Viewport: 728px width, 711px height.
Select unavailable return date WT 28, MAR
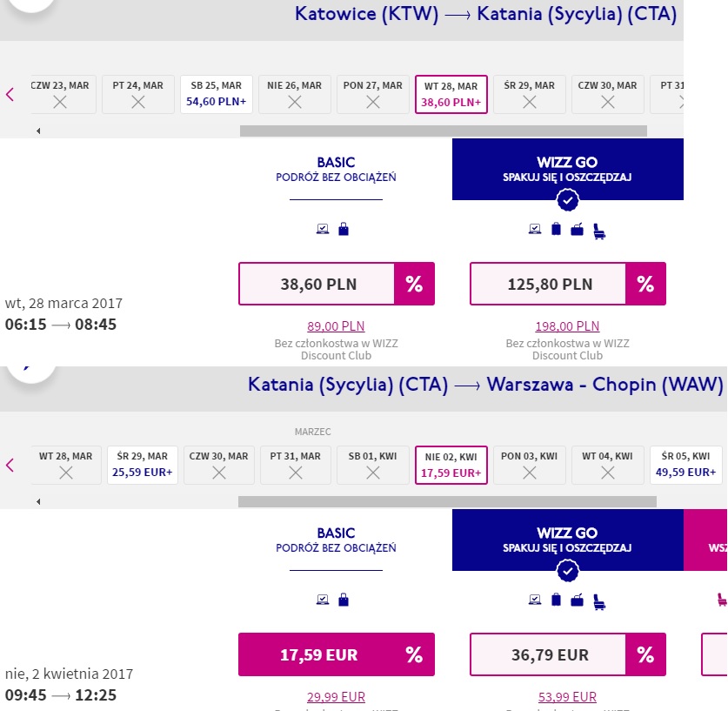coord(66,465)
